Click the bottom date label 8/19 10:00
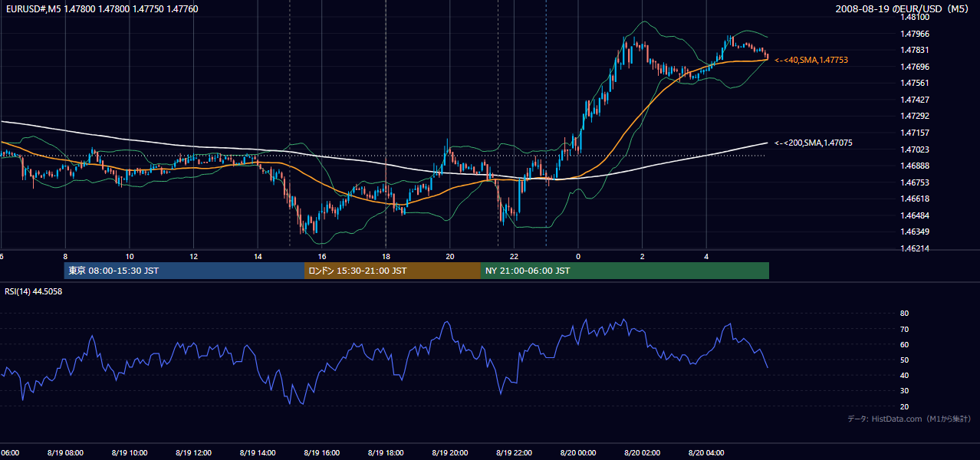This screenshot has height=460, width=980. tap(130, 453)
